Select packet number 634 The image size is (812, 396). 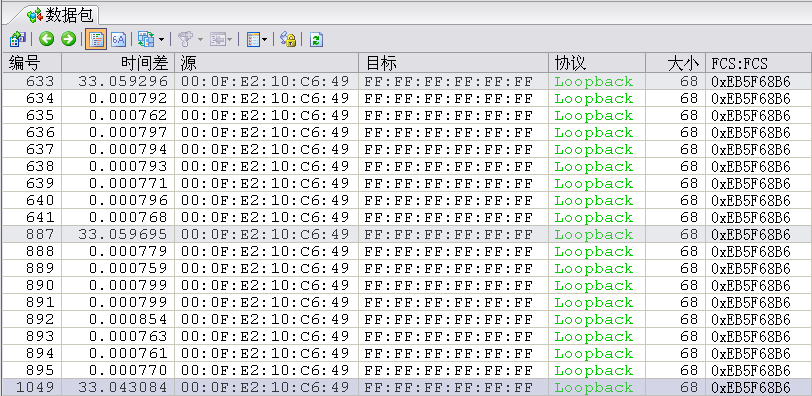tap(39, 98)
